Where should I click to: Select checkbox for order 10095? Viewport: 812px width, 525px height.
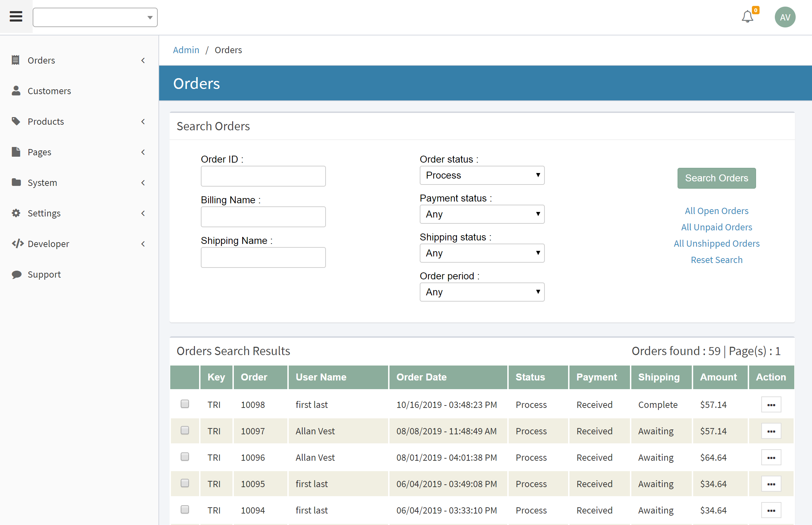tap(185, 483)
